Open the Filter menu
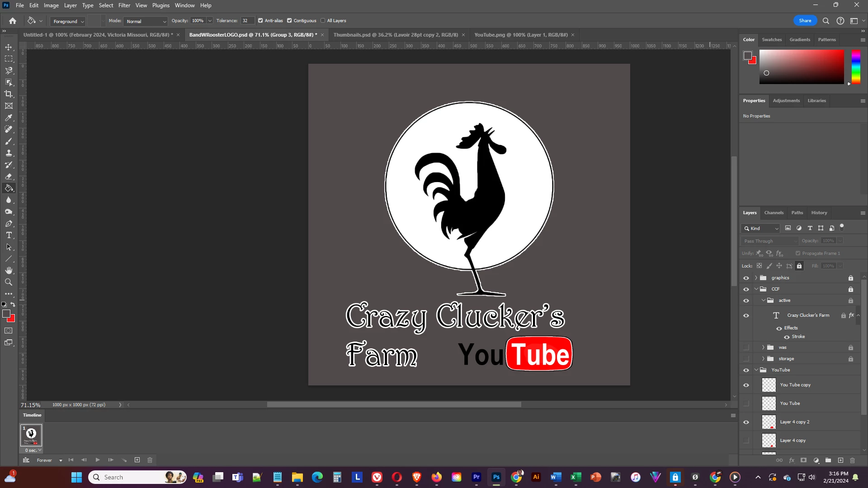The image size is (868, 488). coord(124,5)
